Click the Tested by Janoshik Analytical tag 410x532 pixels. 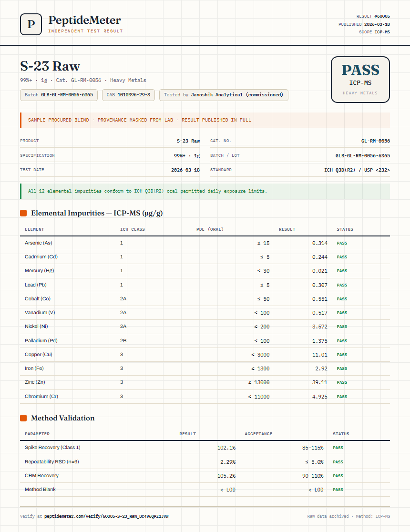tap(224, 95)
